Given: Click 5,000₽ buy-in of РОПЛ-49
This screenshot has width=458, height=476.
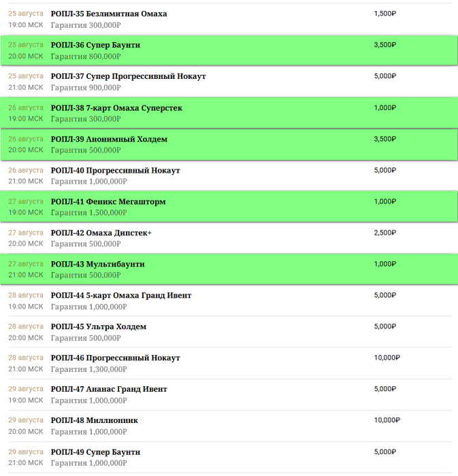Looking at the screenshot, I should (385, 452).
